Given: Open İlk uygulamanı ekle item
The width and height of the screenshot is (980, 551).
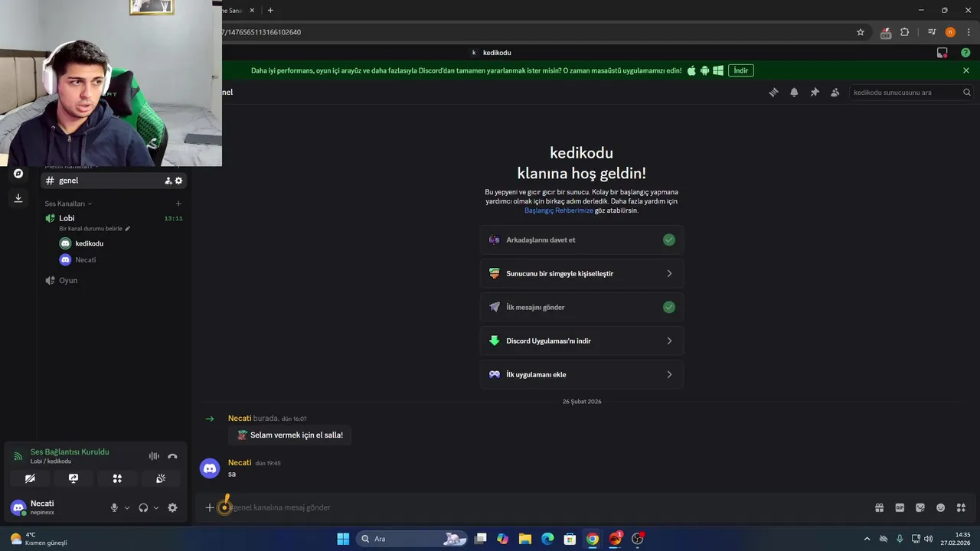Looking at the screenshot, I should click(x=582, y=374).
